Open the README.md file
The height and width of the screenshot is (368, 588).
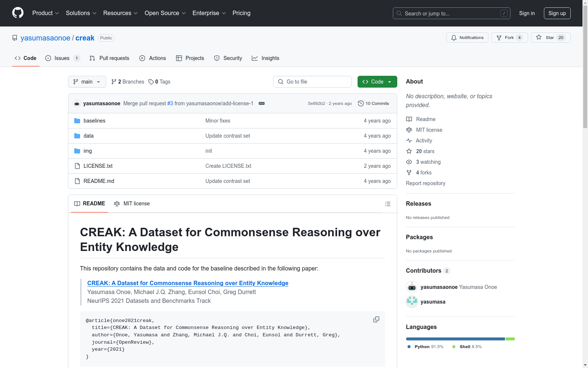point(99,181)
